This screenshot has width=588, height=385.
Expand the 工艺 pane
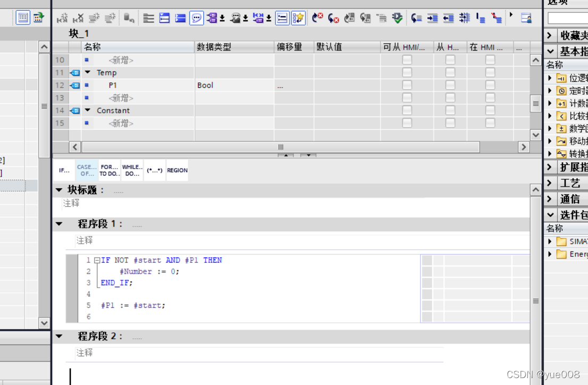[x=549, y=183]
